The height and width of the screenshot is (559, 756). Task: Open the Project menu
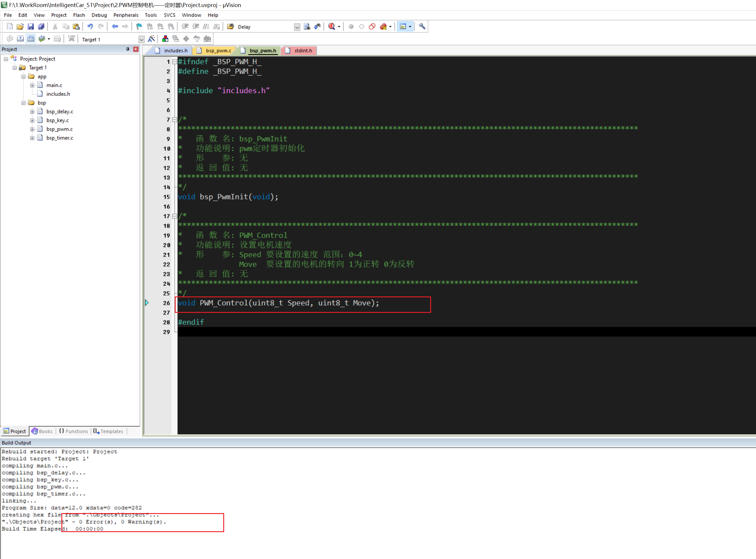pyautogui.click(x=59, y=15)
